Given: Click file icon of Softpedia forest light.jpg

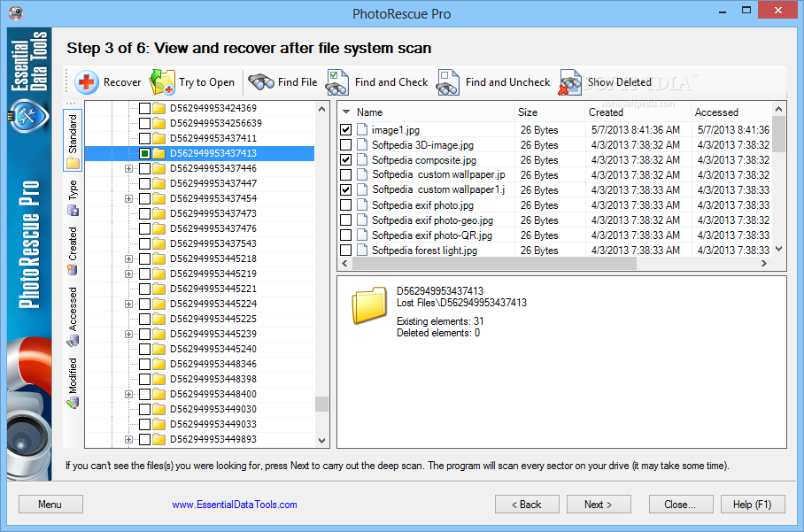Looking at the screenshot, I should 362,251.
